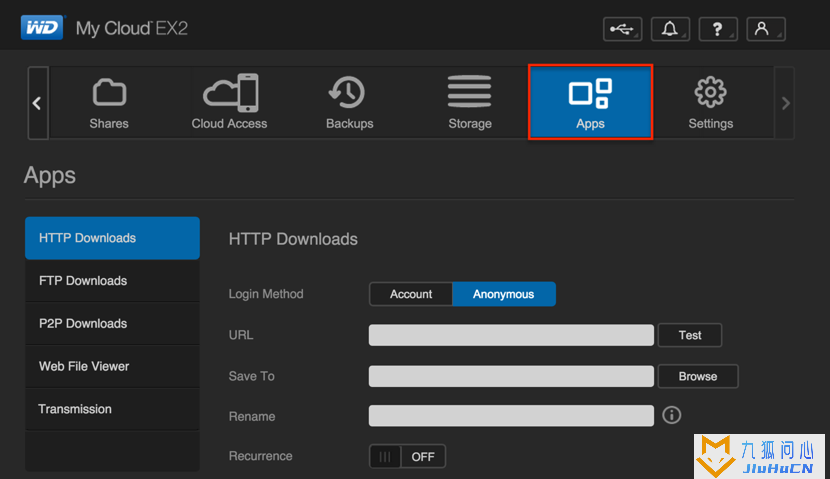Open the USB devices icon in header
This screenshot has width=830, height=479.
coord(622,29)
